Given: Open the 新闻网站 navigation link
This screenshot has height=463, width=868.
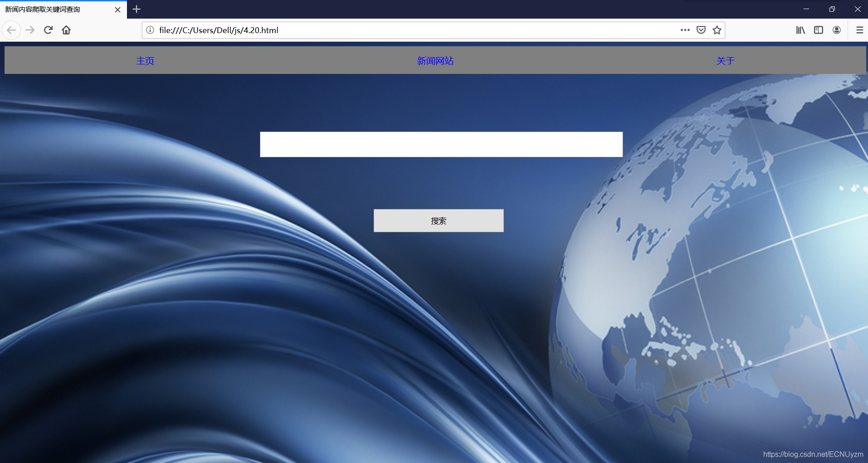Looking at the screenshot, I should 435,61.
